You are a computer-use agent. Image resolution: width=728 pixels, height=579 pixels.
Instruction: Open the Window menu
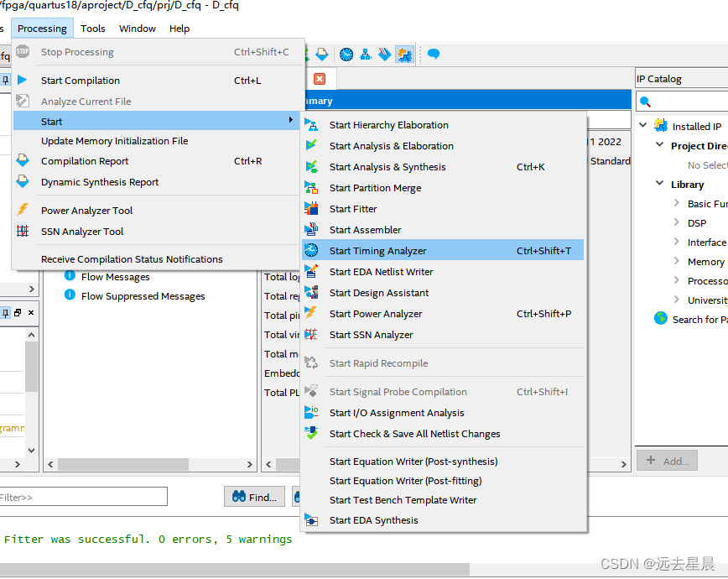(x=138, y=29)
